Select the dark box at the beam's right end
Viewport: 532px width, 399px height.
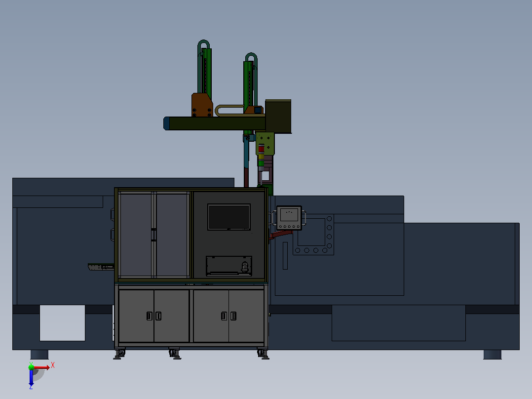(278, 116)
